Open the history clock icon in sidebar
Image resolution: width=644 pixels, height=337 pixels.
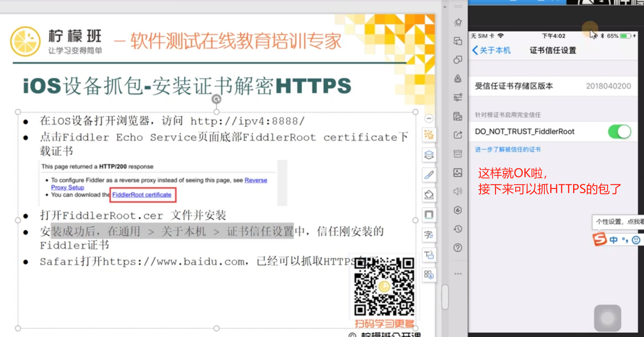pyautogui.click(x=458, y=229)
